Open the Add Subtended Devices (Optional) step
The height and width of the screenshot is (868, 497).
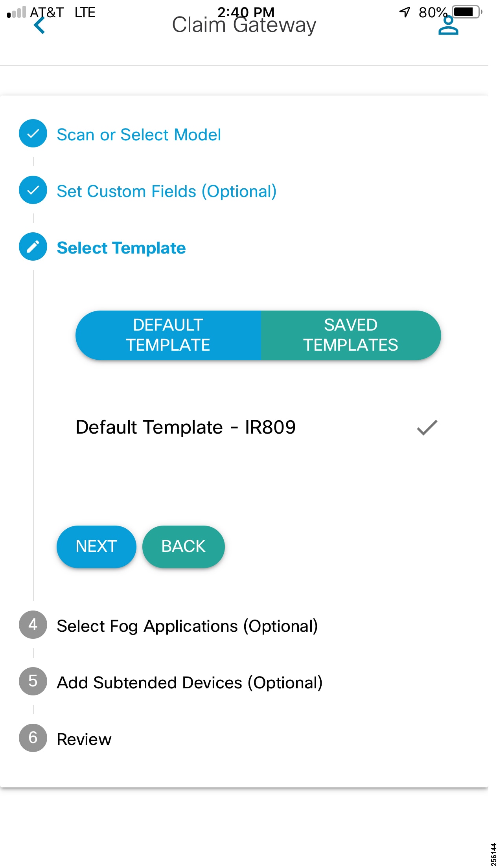[190, 683]
